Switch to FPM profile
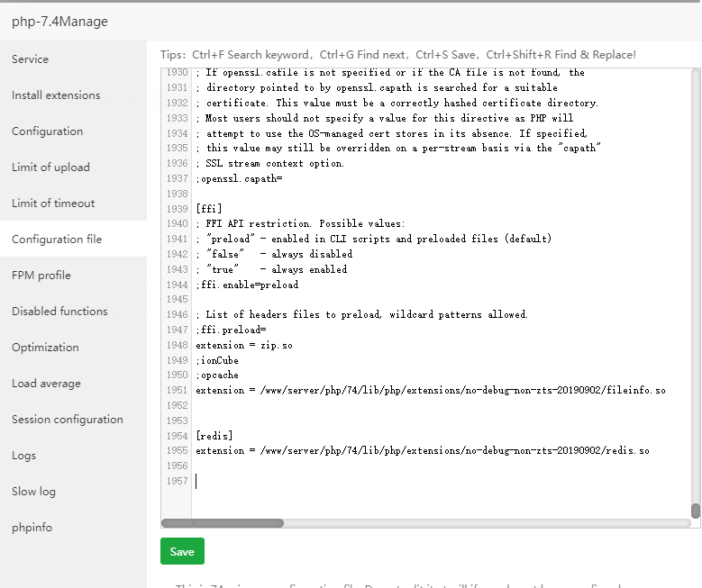This screenshot has height=588, width=702. (41, 276)
